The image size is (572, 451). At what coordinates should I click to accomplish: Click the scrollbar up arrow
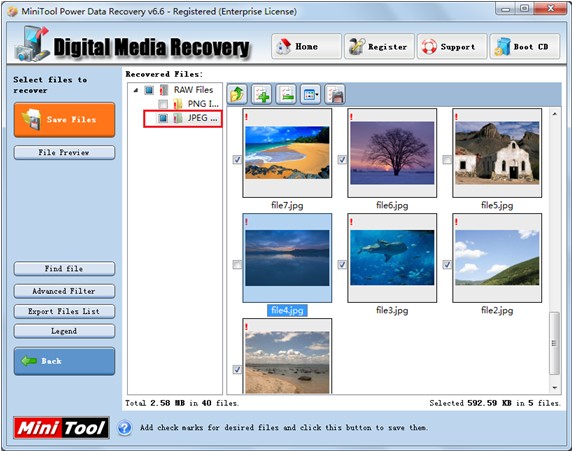(x=554, y=114)
